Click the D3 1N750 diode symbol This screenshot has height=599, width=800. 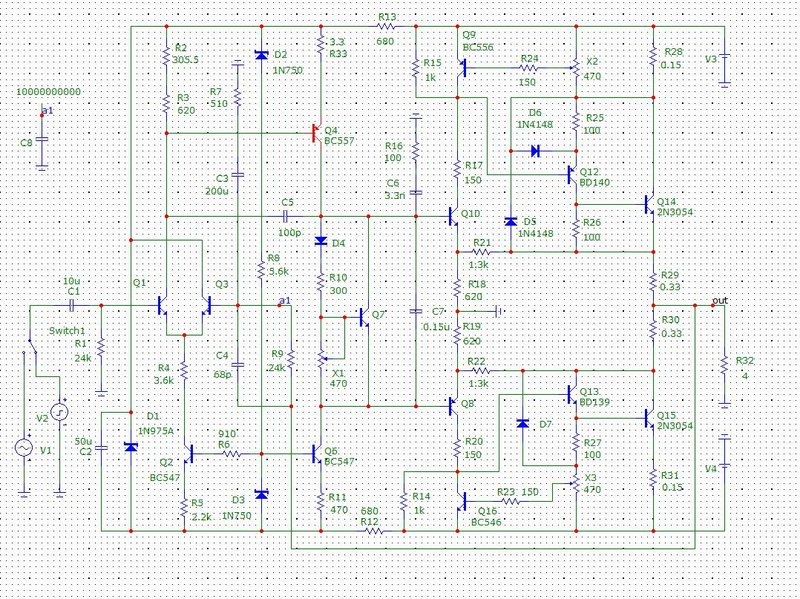(261, 494)
